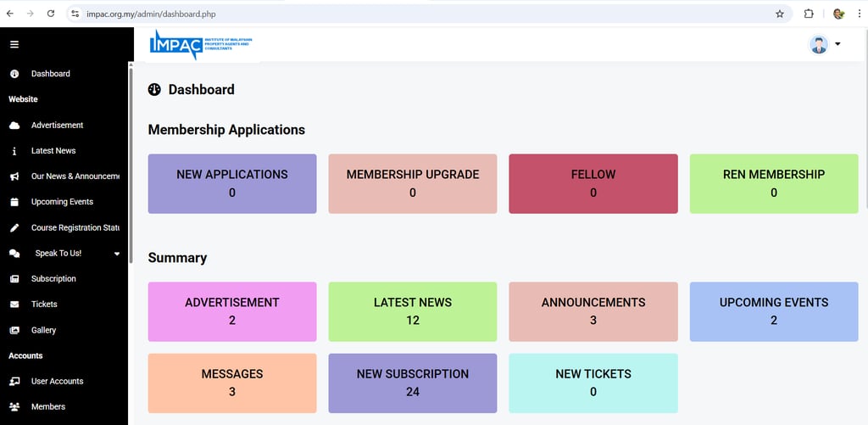Click the Dashboard info icon in sidebar
This screenshot has height=425, width=868.
tap(14, 74)
